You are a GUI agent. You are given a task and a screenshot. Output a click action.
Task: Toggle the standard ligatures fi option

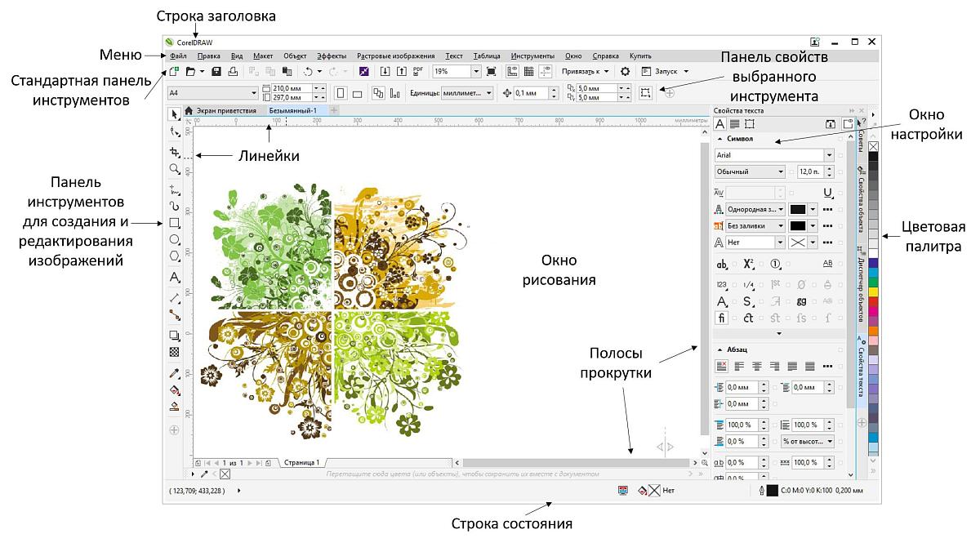click(x=722, y=317)
